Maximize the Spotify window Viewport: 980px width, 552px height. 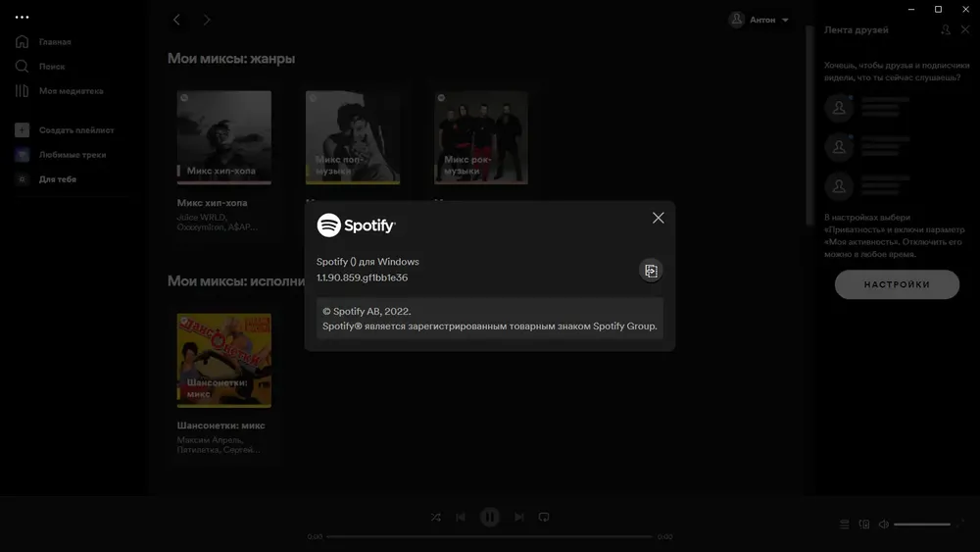[938, 10]
